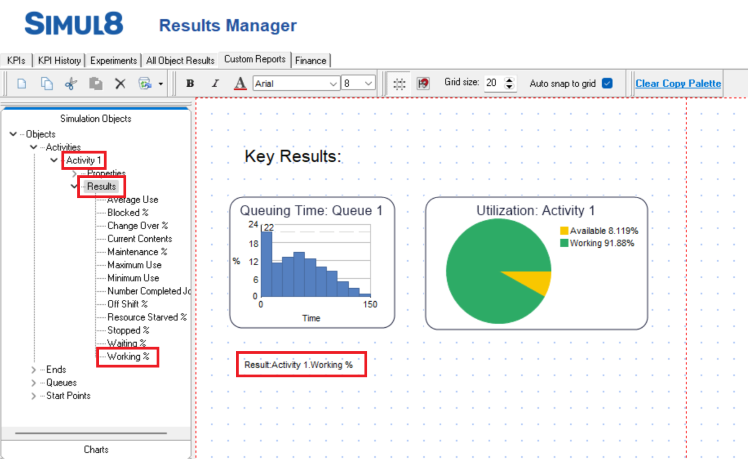Increase grid size with stepper arrow
The image size is (748, 459).
click(x=510, y=79)
